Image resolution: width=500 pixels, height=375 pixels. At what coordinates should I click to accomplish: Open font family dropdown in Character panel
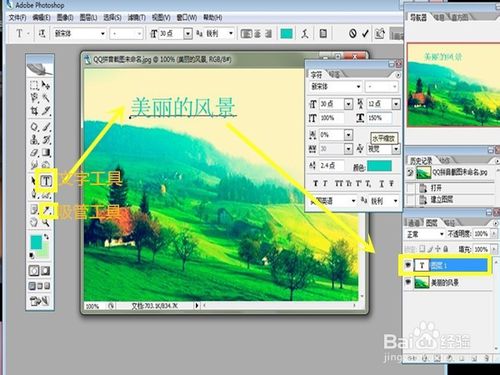pyautogui.click(x=358, y=87)
